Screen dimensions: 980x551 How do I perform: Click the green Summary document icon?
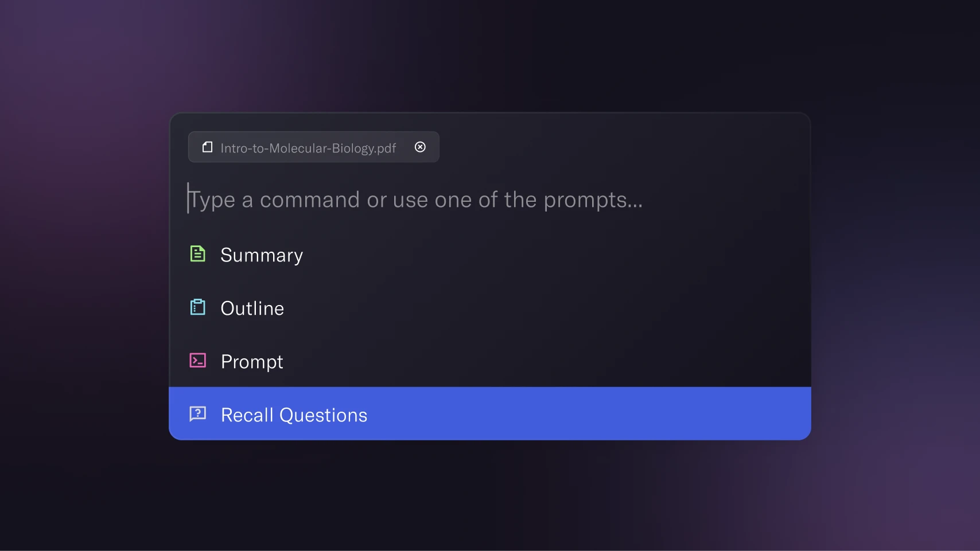tap(197, 253)
